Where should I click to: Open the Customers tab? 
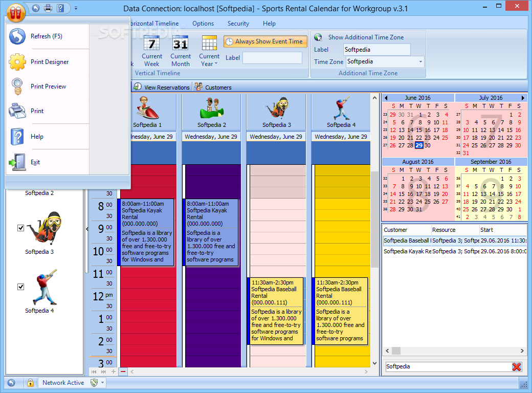point(213,87)
